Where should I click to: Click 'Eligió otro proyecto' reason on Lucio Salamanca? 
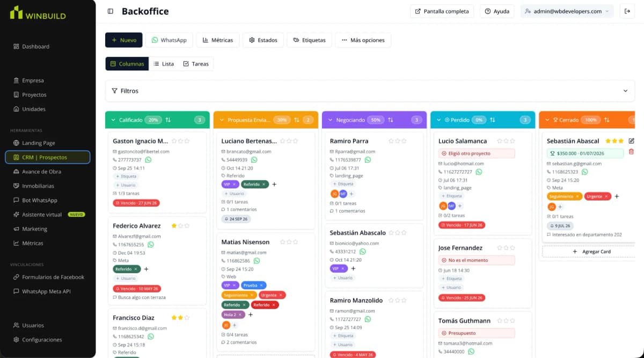[477, 153]
